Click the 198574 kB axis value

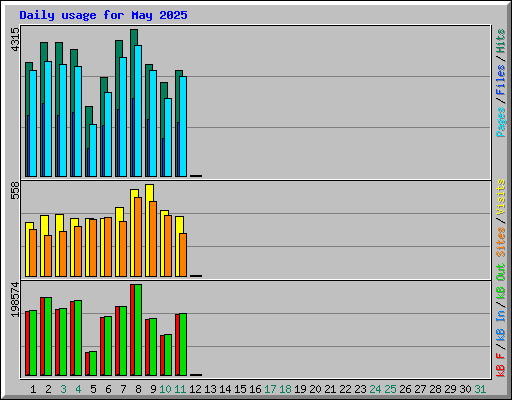pyautogui.click(x=15, y=299)
